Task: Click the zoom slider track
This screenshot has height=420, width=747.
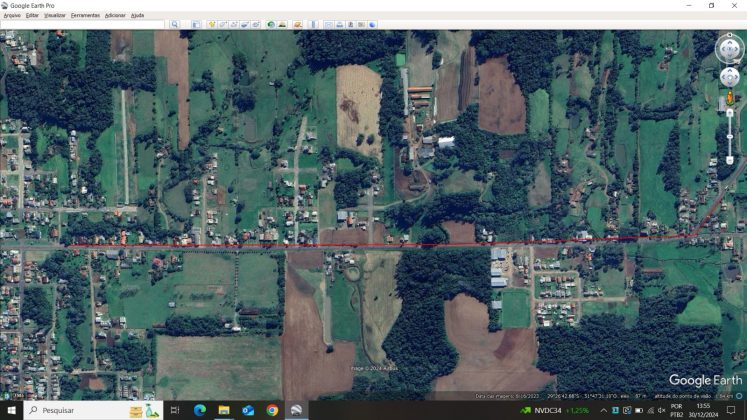Action: (730, 135)
